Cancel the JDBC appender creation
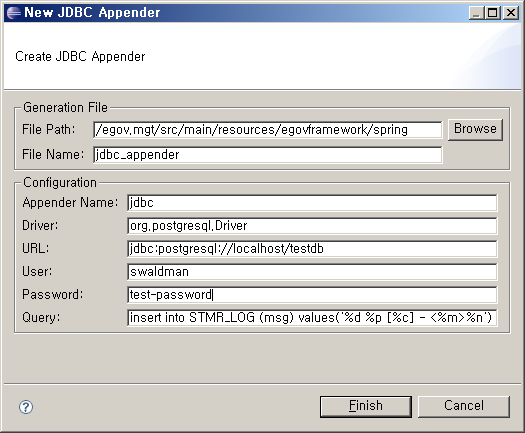The width and height of the screenshot is (525, 433). coord(464,407)
